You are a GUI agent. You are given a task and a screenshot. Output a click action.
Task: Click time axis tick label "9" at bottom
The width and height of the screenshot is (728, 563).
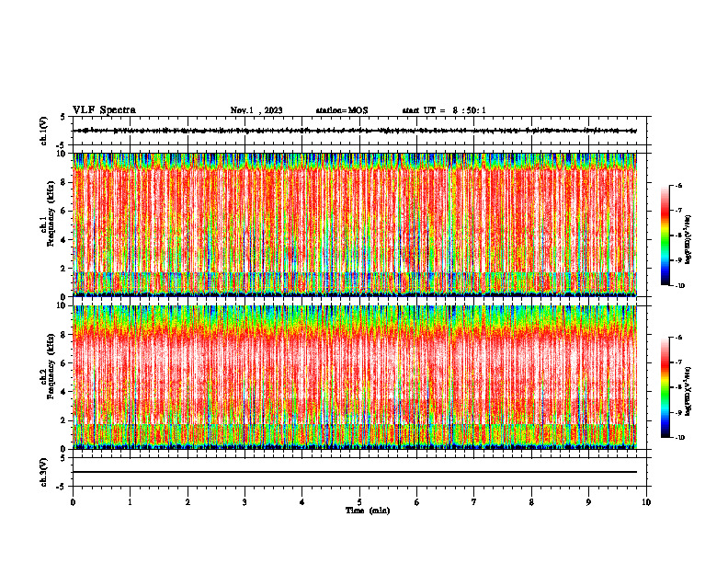[588, 502]
